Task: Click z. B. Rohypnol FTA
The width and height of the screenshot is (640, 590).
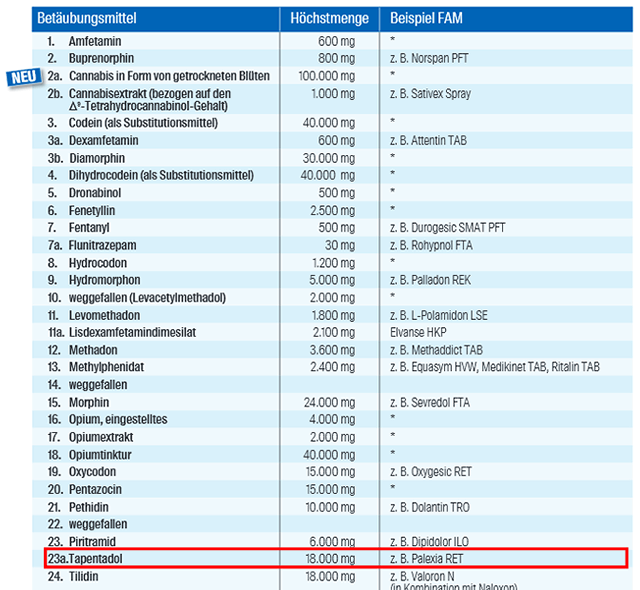Action: (431, 245)
